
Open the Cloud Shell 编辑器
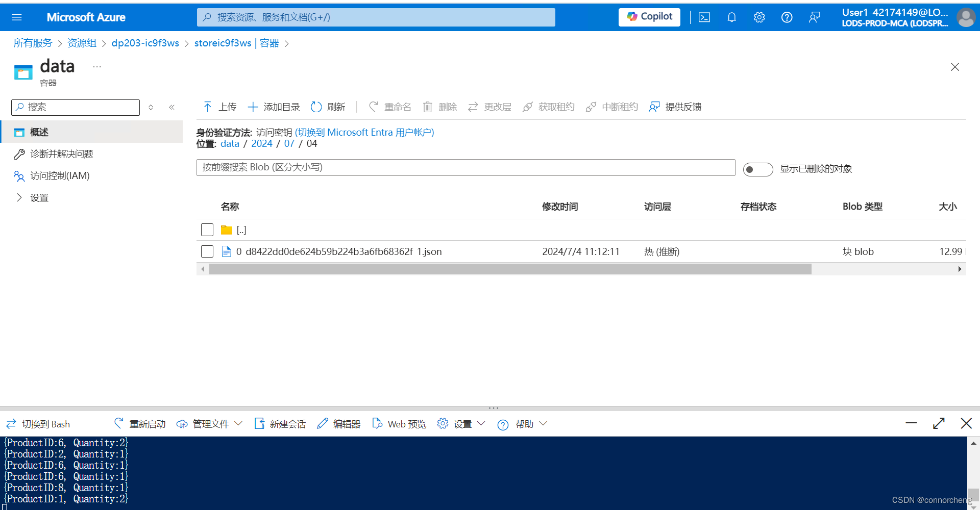[338, 424]
